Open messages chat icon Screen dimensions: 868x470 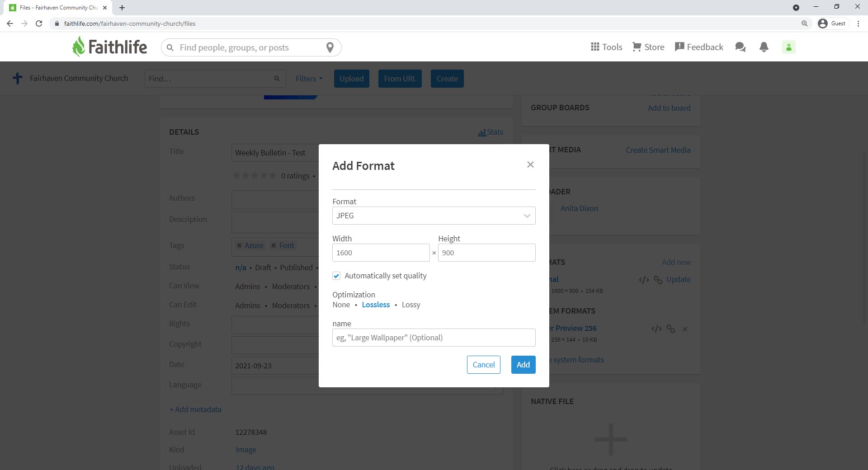click(740, 47)
